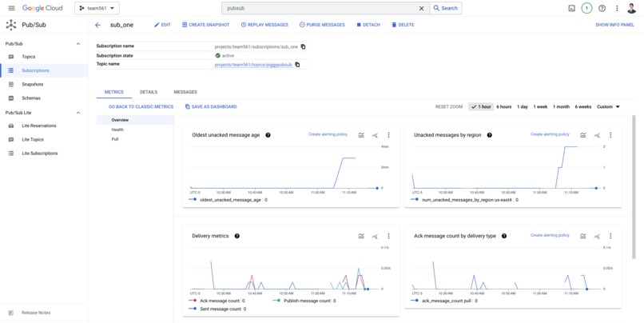Go back using the left arrow
The image size is (644, 323).
point(97,25)
